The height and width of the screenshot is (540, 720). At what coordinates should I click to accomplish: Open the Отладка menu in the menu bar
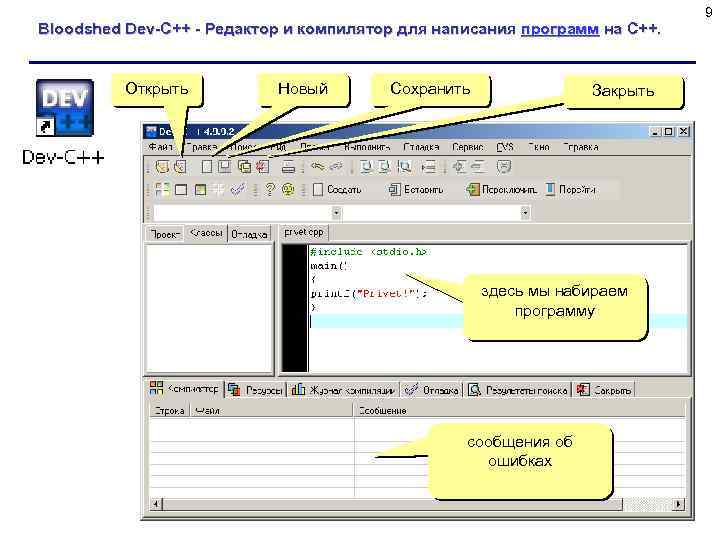[421, 147]
